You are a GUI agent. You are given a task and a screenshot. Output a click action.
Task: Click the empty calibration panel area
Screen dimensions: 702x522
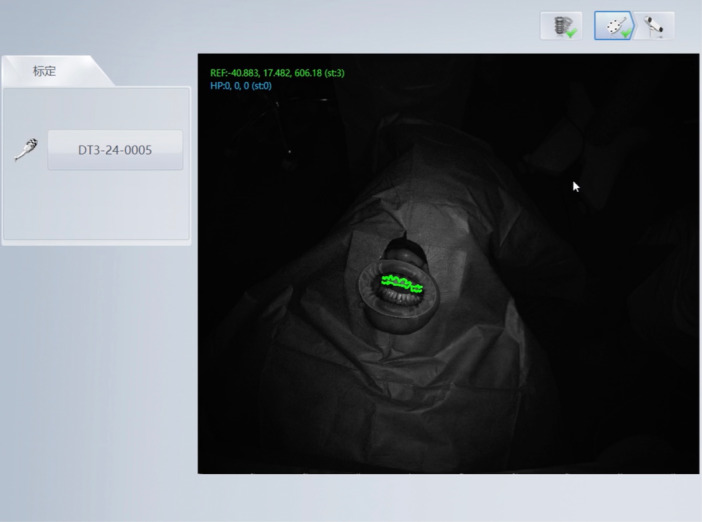click(x=96, y=206)
